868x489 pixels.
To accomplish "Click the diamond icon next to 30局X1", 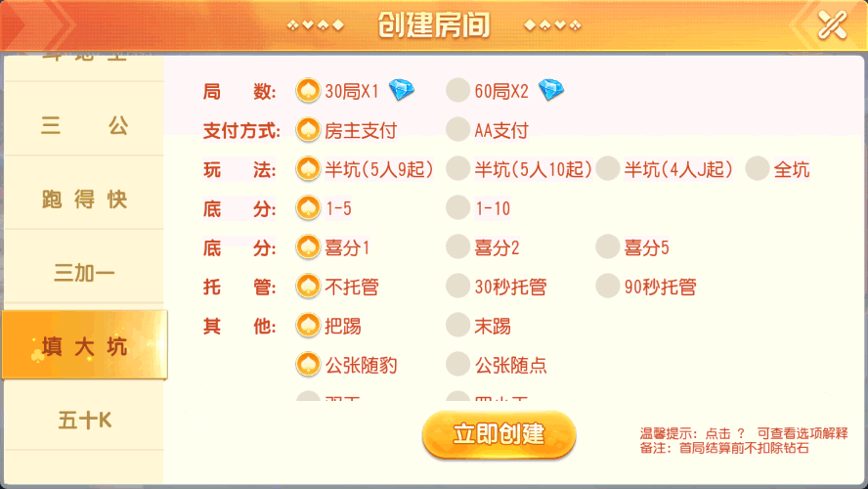I will coord(402,90).
